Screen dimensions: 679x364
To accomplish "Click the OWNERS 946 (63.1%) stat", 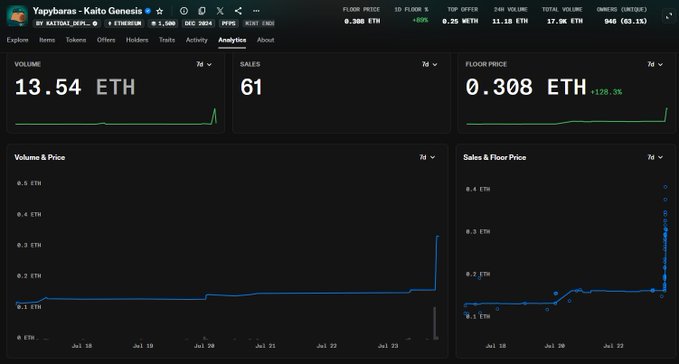I will pos(622,15).
